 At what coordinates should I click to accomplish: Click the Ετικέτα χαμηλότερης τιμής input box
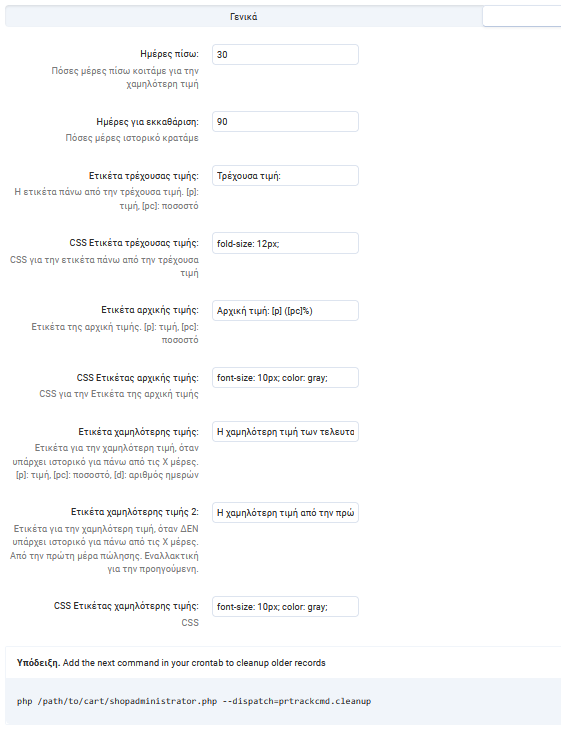pyautogui.click(x=285, y=431)
